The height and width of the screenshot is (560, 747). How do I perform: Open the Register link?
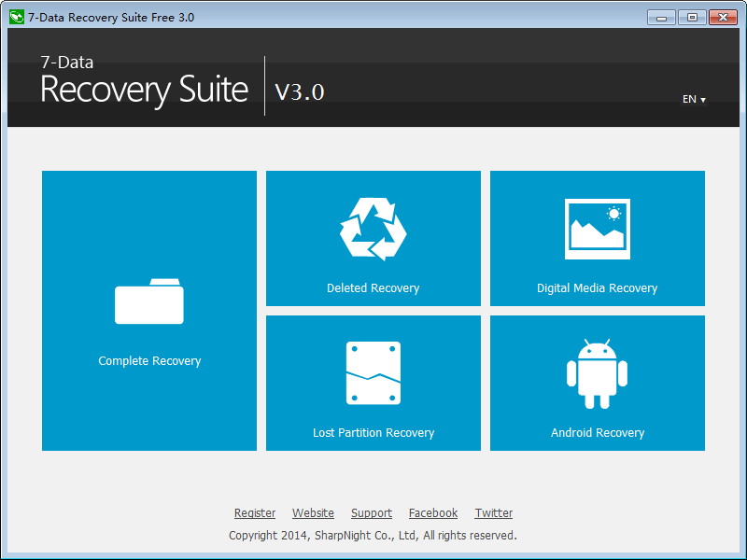255,512
